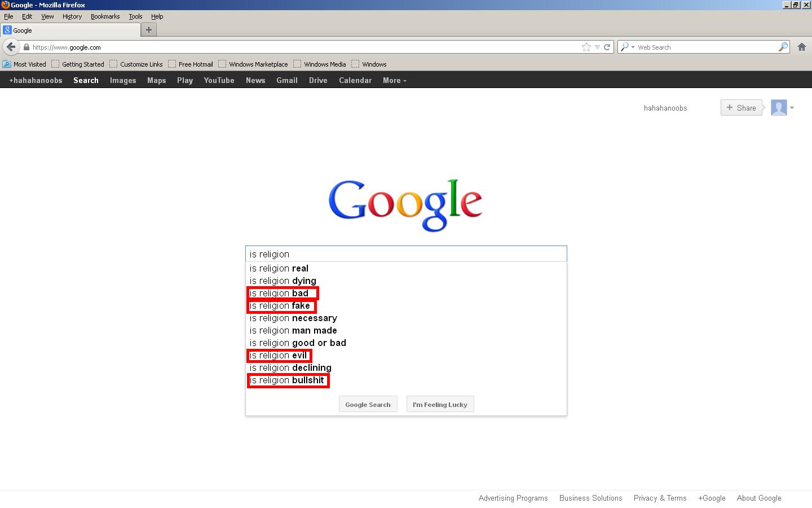
Task: Reload the current page
Action: click(607, 47)
